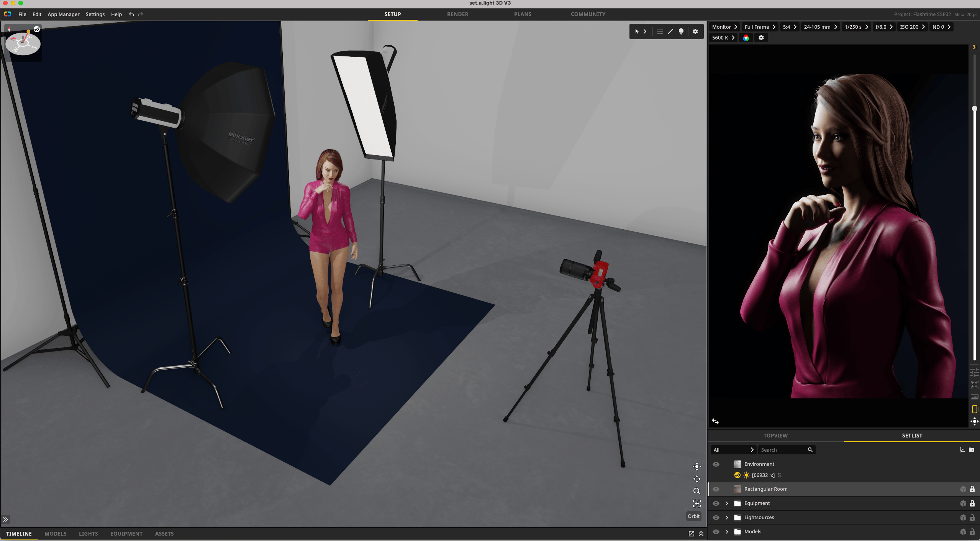This screenshot has width=980, height=541.
Task: Open viewport settings gear icon
Action: (x=695, y=32)
